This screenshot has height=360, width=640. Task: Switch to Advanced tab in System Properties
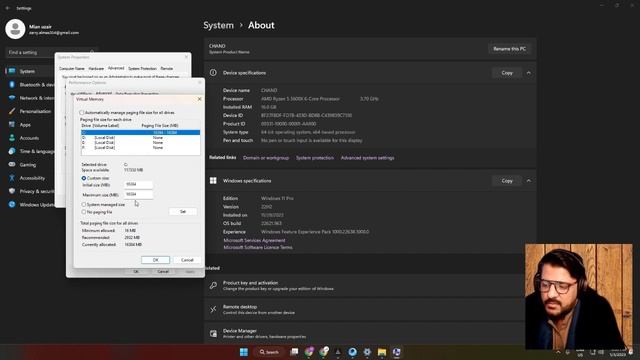pyautogui.click(x=116, y=68)
